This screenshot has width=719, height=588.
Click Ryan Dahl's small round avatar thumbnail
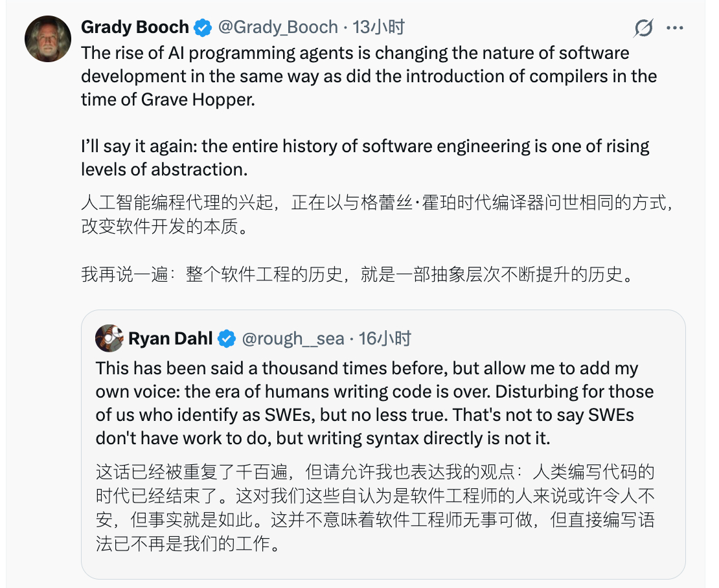[109, 337]
